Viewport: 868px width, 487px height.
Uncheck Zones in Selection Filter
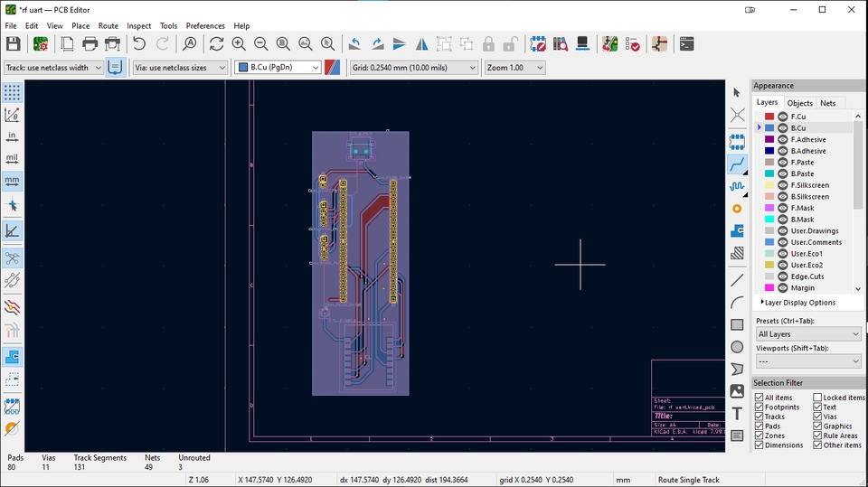tap(759, 435)
